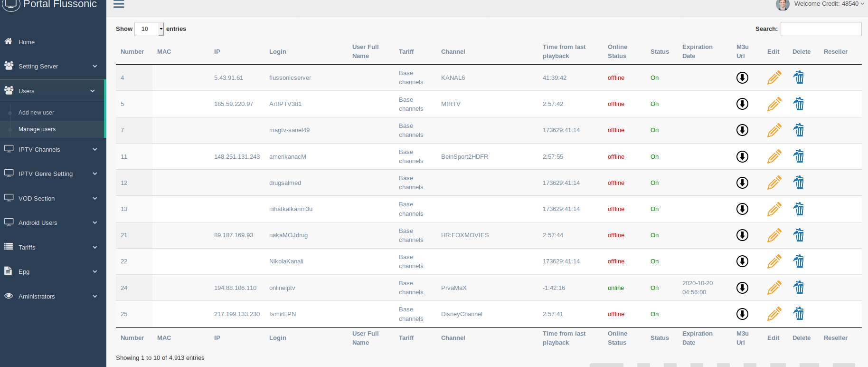Download M3u URL for onlineiptv
The image size is (868, 367).
tap(742, 288)
